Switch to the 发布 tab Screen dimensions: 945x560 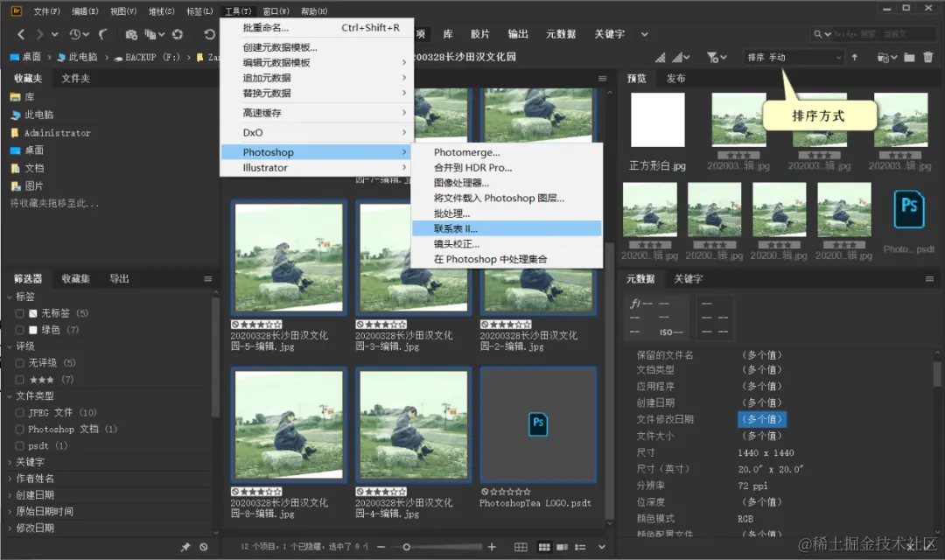(675, 79)
